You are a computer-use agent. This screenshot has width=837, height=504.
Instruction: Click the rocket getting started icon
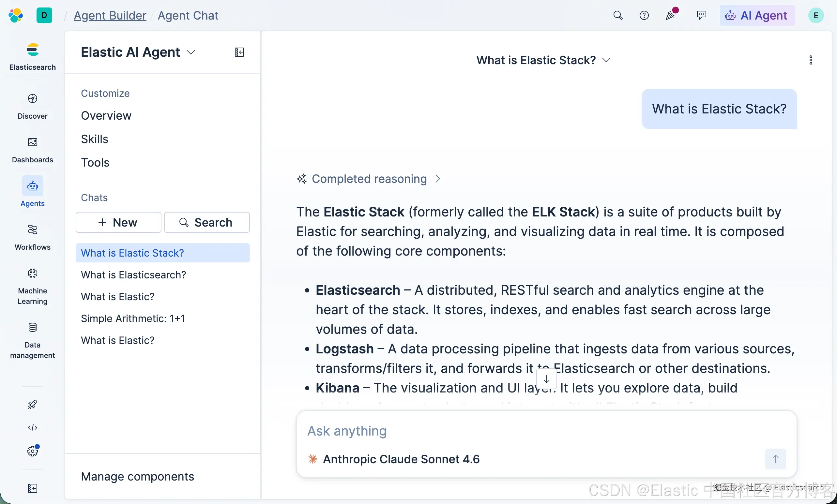33,404
